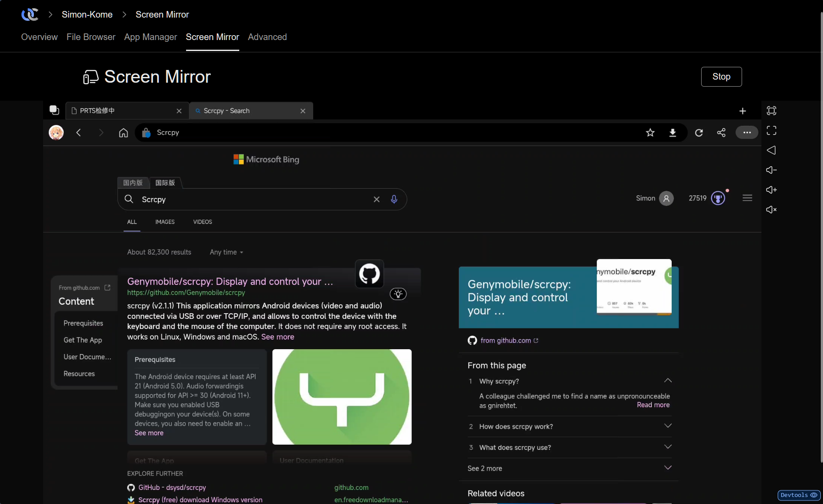Viewport: 823px width, 504px height.
Task: Open the Genymobile/scrcpy GitHub link
Action: click(230, 281)
